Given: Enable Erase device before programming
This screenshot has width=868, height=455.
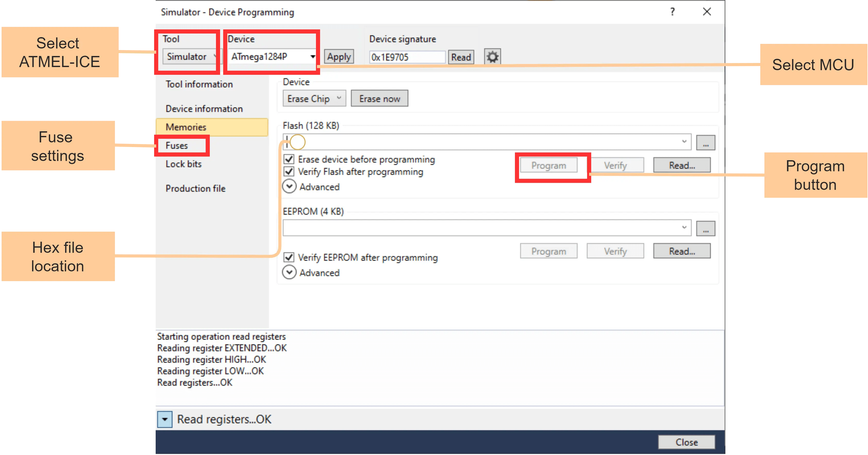Looking at the screenshot, I should (x=289, y=159).
